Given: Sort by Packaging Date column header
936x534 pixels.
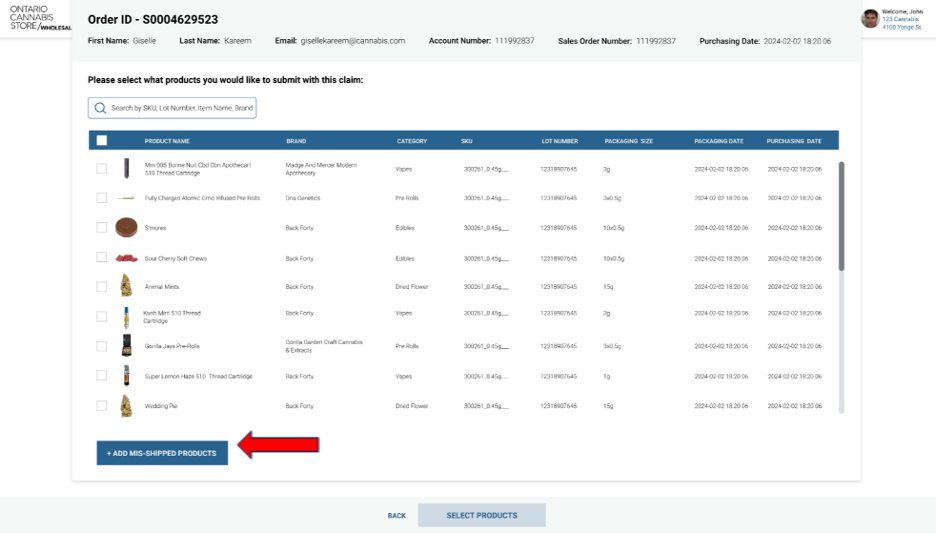Looking at the screenshot, I should 719,141.
